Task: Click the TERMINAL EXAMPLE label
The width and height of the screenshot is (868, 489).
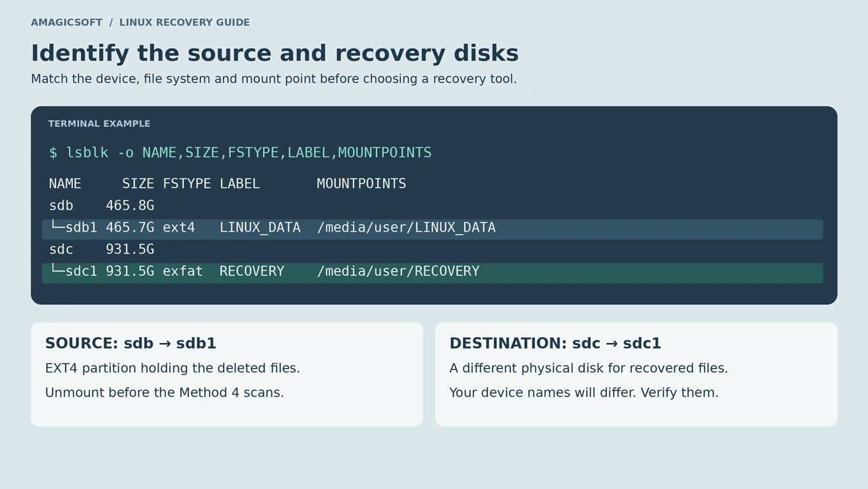Action: 99,124
